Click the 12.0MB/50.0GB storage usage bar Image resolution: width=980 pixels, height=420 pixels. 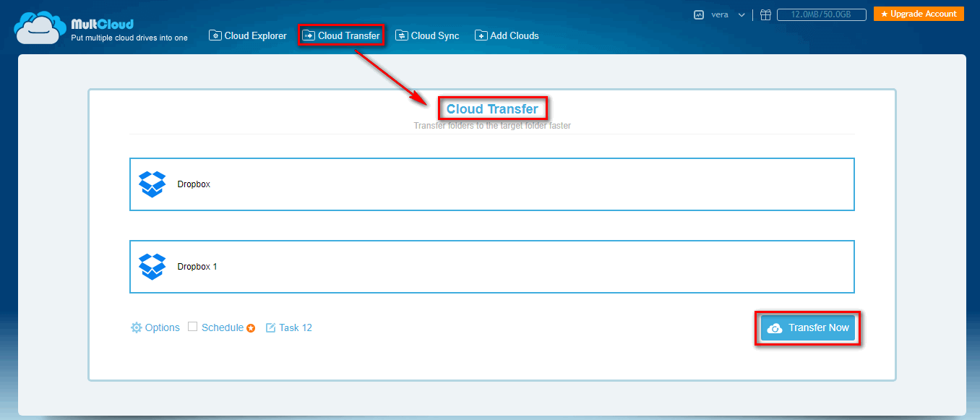(x=822, y=14)
